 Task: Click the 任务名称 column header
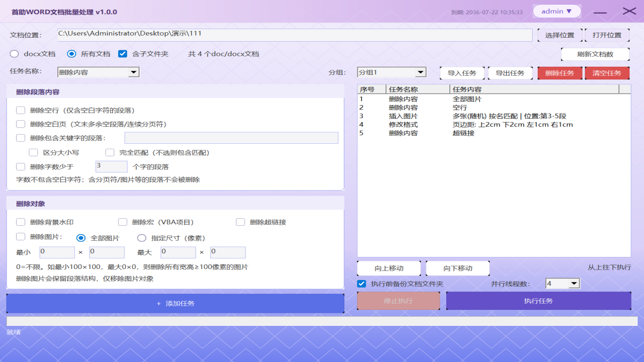[x=418, y=89]
